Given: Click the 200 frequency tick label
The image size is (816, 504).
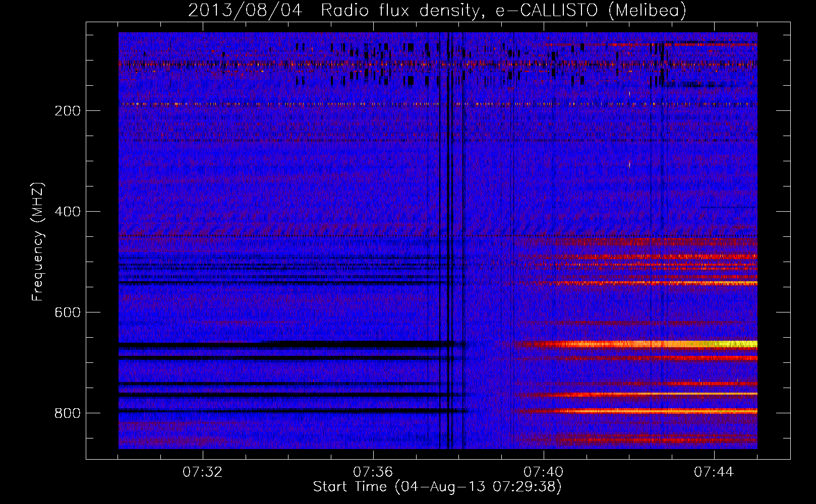Looking at the screenshot, I should click(68, 111).
